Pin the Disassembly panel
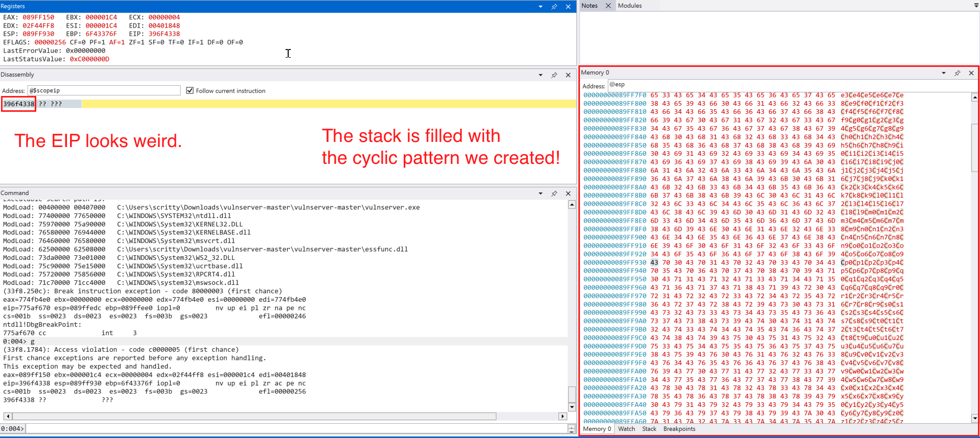The image size is (980, 438). (554, 75)
